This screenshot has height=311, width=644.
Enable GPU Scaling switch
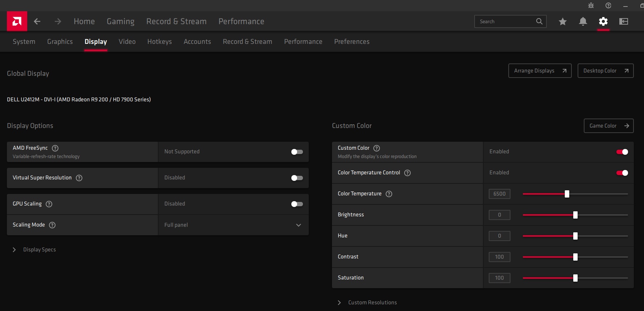click(297, 204)
